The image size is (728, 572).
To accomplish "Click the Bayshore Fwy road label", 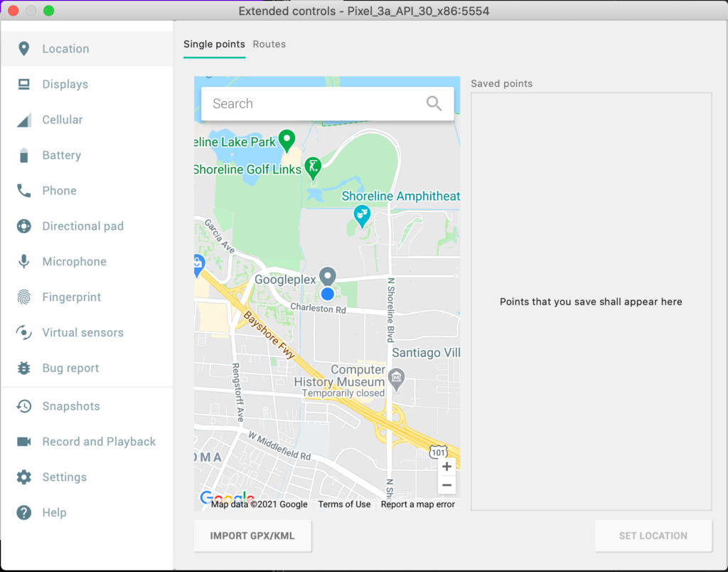I will coord(269,335).
